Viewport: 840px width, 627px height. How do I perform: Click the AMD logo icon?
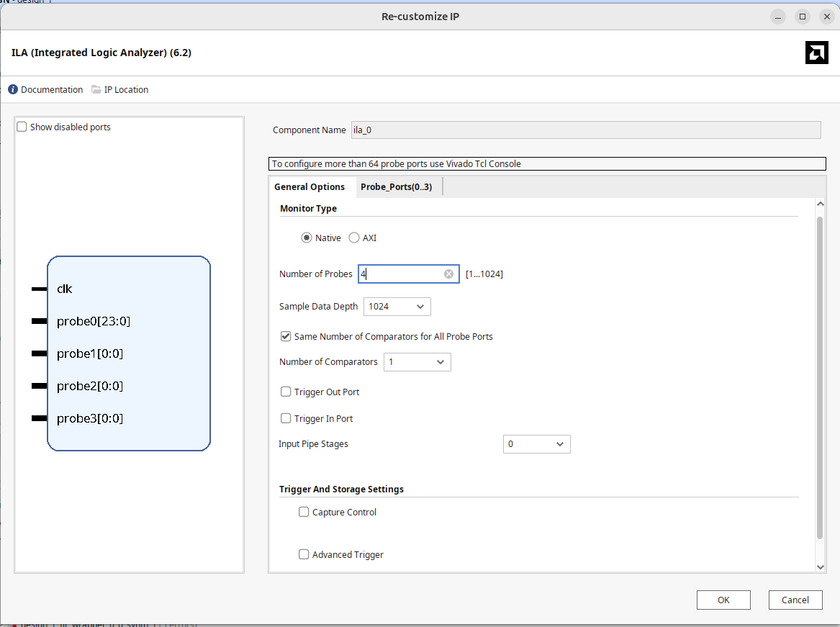pyautogui.click(x=816, y=53)
